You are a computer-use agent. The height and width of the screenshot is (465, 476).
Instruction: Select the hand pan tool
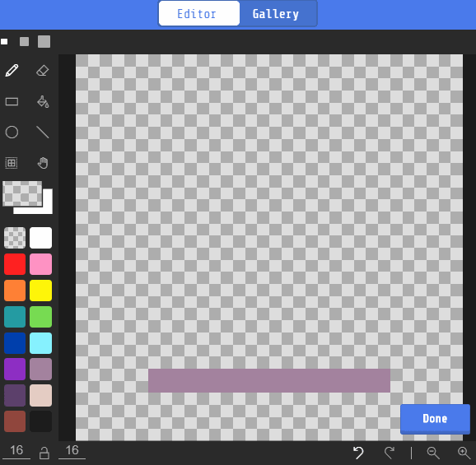43,163
